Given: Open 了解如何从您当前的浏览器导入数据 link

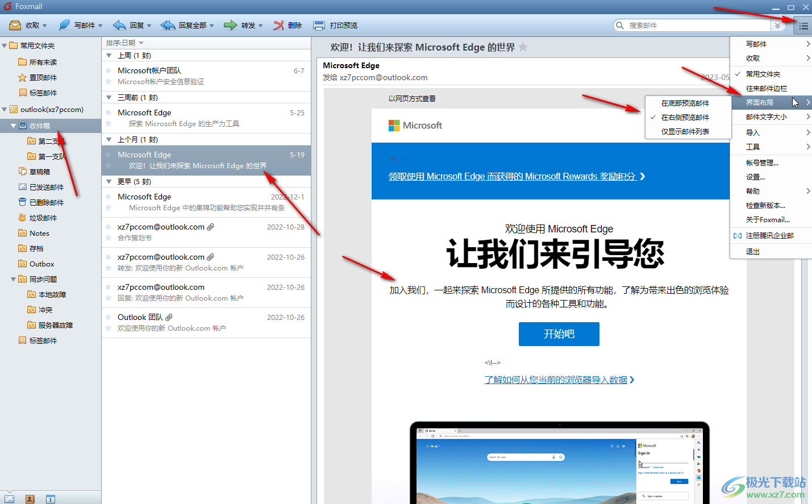Looking at the screenshot, I should click(559, 380).
